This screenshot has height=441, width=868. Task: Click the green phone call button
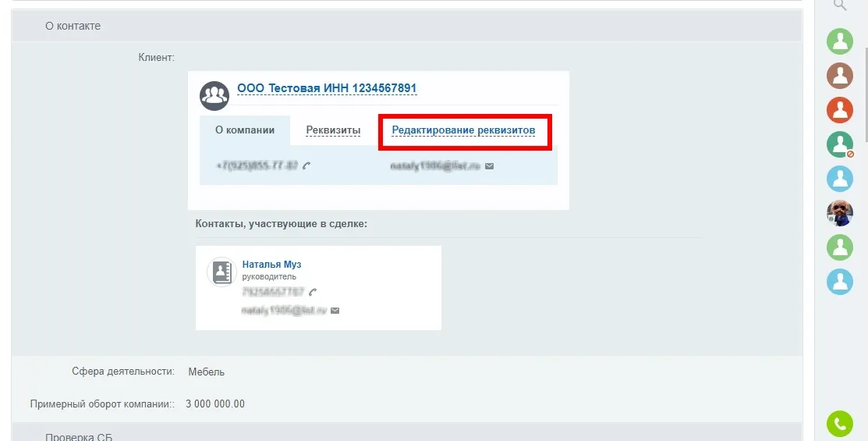839,424
